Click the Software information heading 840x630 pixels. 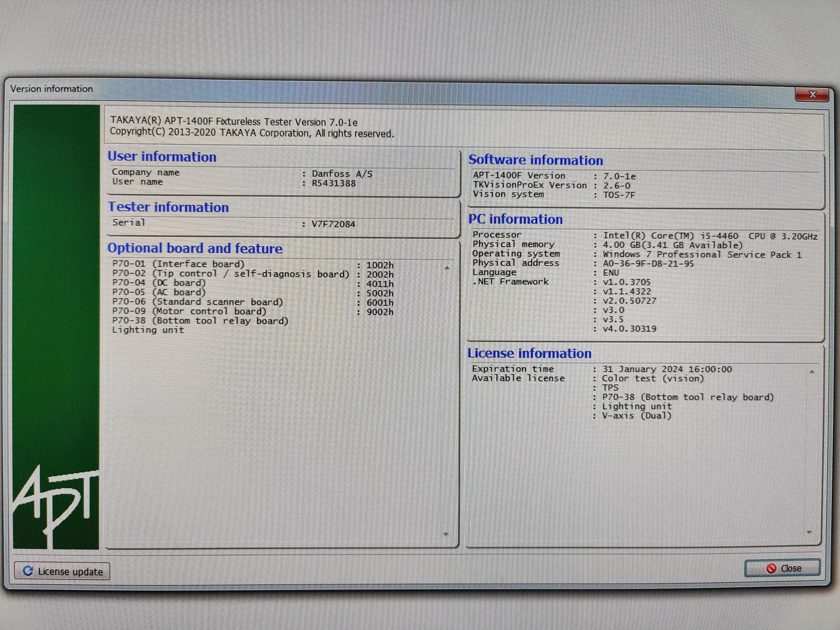tap(535, 160)
